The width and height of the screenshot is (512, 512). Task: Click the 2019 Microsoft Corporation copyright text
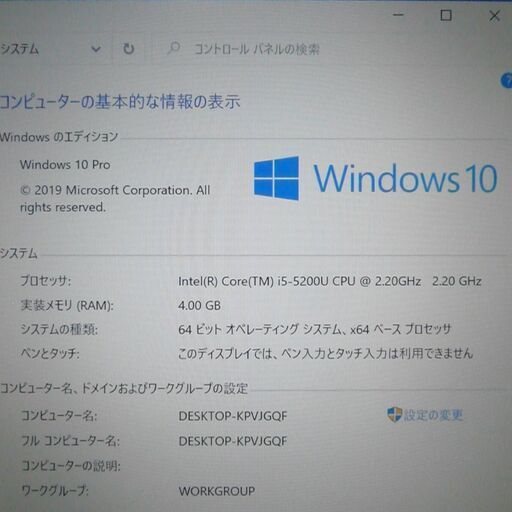coord(115,199)
